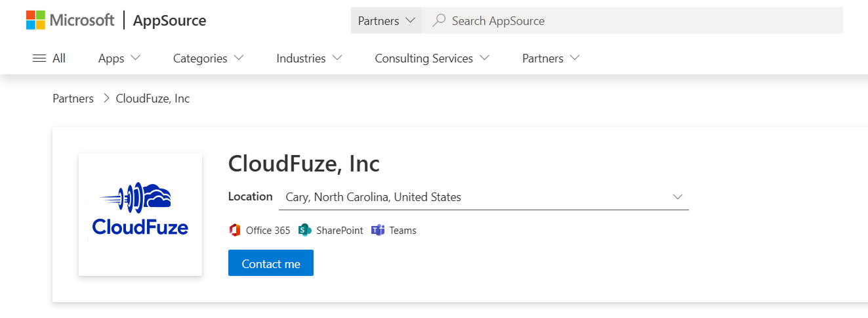Click the Teams product icon
Screen dimensions: 868x318
pos(378,230)
